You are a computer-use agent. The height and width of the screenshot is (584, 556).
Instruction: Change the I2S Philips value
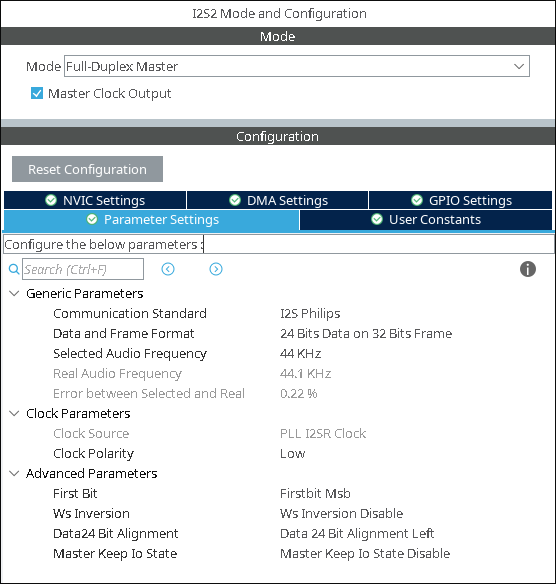tap(310, 314)
